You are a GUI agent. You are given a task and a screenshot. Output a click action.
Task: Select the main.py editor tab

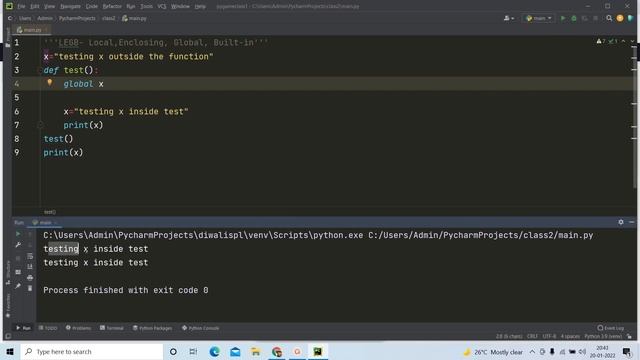point(31,30)
